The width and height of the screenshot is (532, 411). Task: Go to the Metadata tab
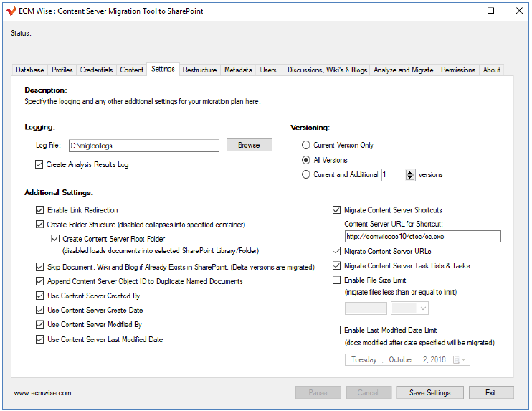point(238,70)
